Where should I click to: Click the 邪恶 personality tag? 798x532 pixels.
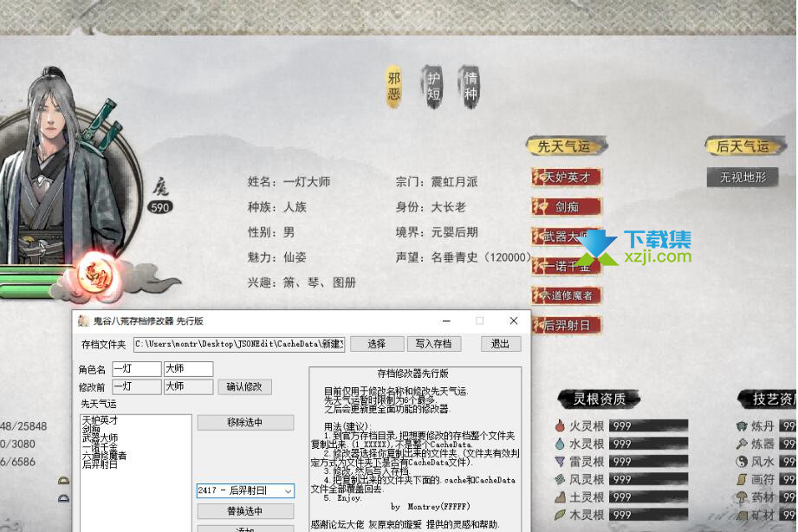pos(394,87)
